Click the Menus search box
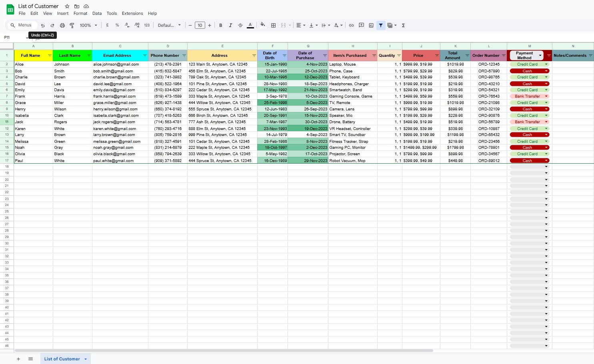 click(22, 25)
